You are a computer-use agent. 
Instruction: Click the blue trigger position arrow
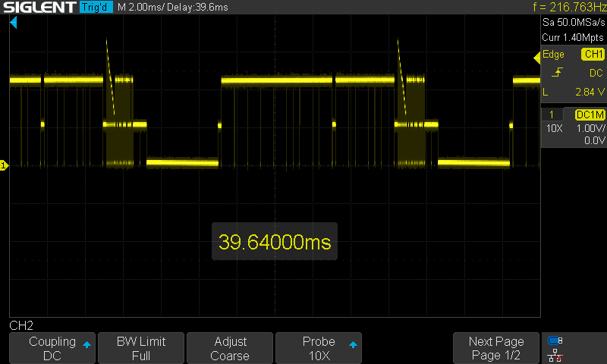point(14,23)
